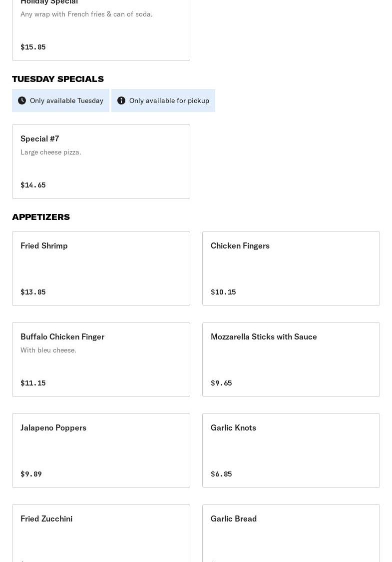The width and height of the screenshot is (392, 562).
Task: Select Mozzarella Sticks with Sauce
Action: pyautogui.click(x=291, y=359)
